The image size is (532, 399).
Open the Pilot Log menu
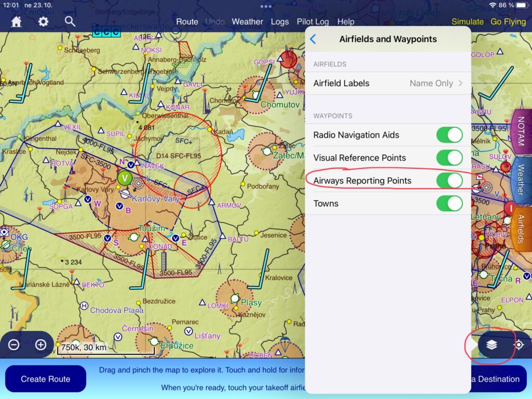(x=312, y=22)
